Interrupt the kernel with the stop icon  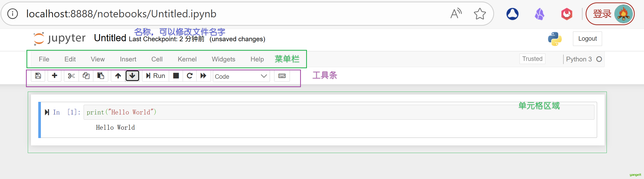176,76
